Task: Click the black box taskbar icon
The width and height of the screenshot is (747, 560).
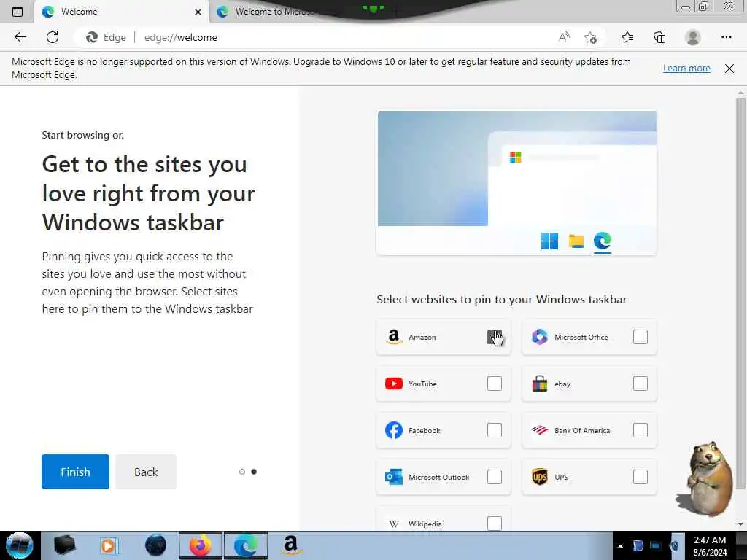Action: click(x=64, y=545)
